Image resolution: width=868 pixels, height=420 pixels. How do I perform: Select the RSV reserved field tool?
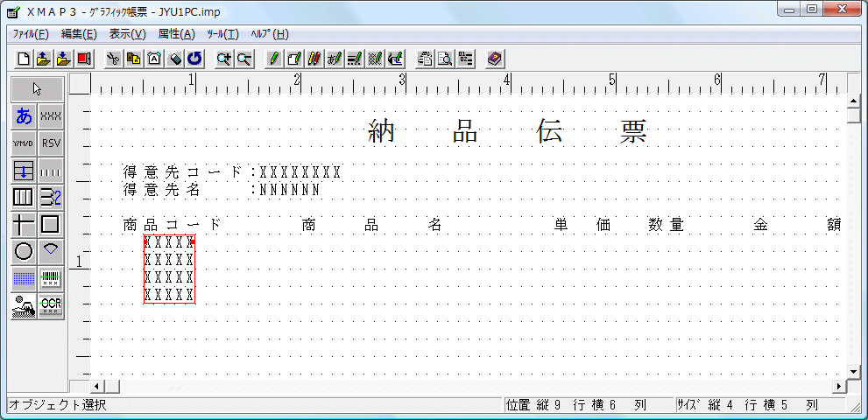point(51,143)
